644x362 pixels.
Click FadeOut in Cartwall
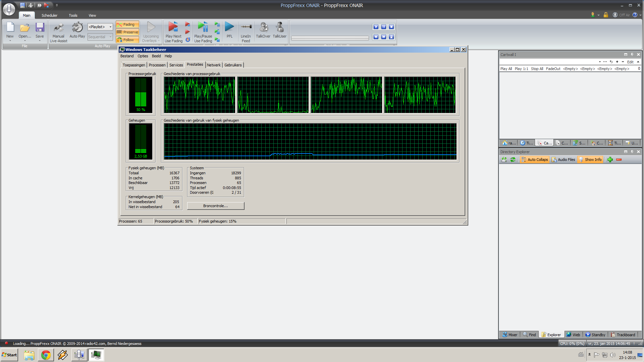553,69
